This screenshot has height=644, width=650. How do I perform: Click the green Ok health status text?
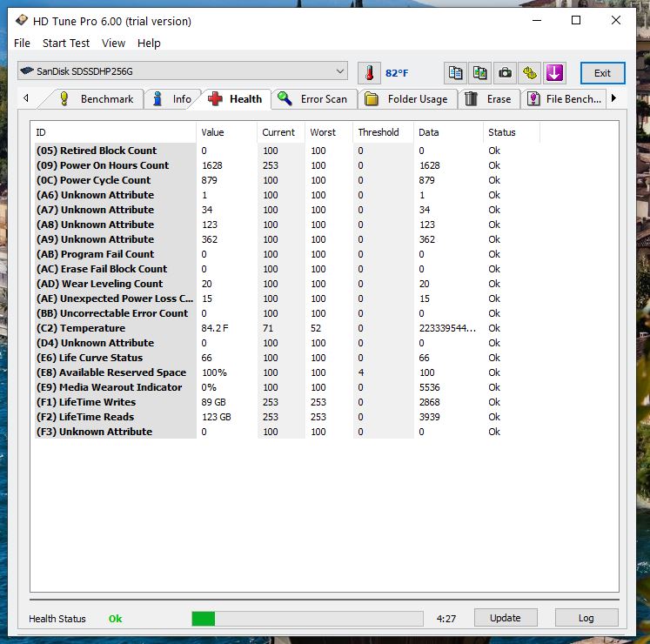click(x=115, y=619)
